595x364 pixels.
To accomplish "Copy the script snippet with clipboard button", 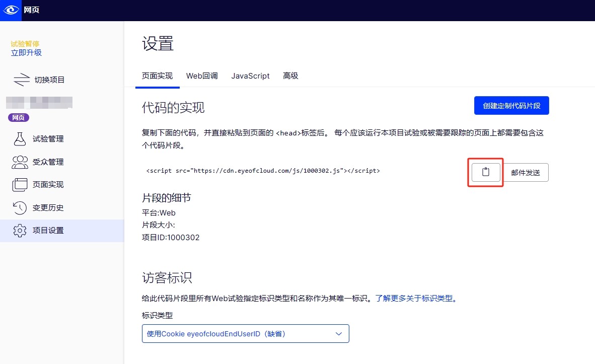I will (486, 172).
